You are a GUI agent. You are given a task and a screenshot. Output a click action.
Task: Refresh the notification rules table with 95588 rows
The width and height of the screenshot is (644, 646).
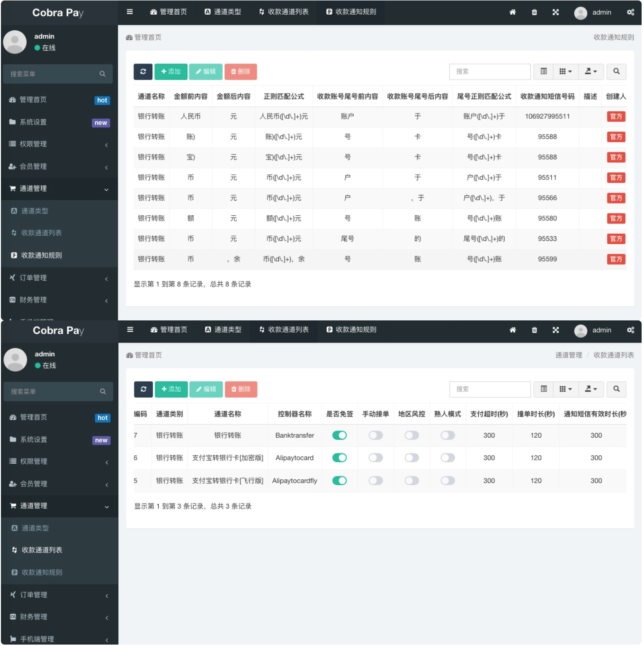click(x=143, y=71)
